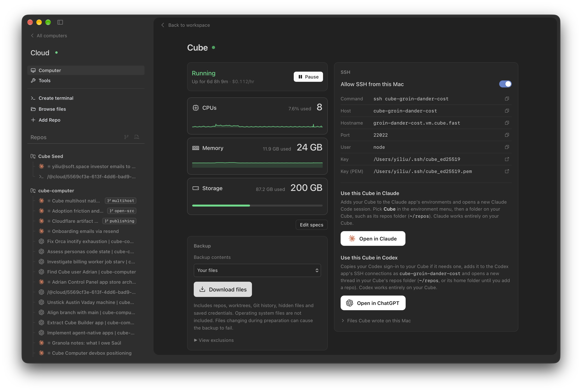Click ChatGPT icon beside Fix Orca inotify exhaustion
Image resolution: width=582 pixels, height=392 pixels.
point(42,241)
